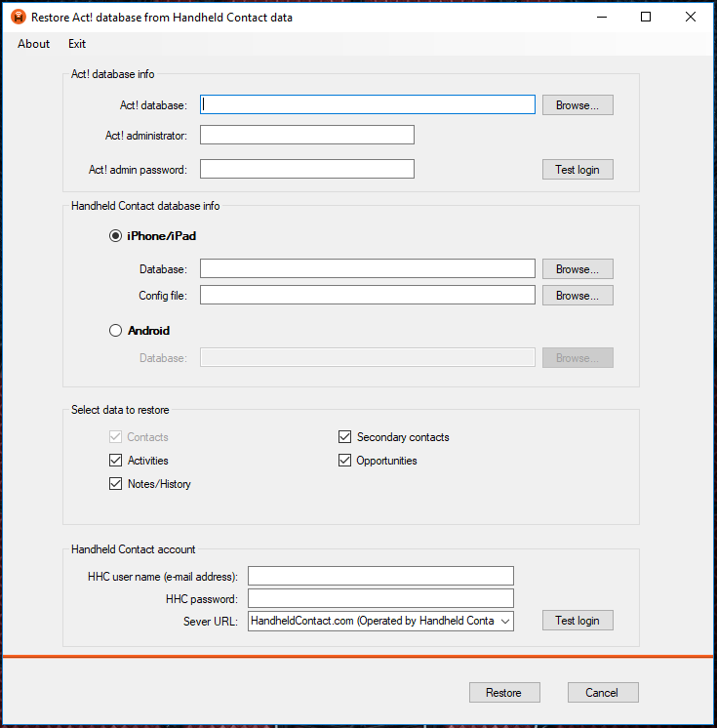Browse for the Act! database file
Screen dimensions: 717x728
(x=578, y=105)
